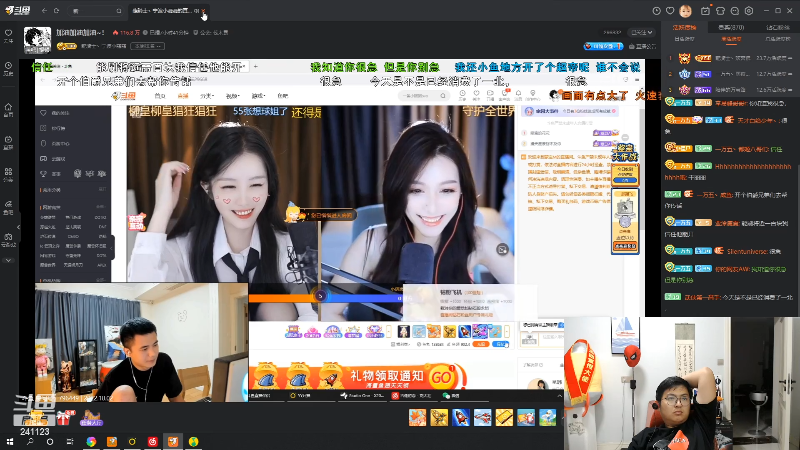Switch to the third tab in the right panel
Viewport: 800px width, 450px height.
(778, 27)
